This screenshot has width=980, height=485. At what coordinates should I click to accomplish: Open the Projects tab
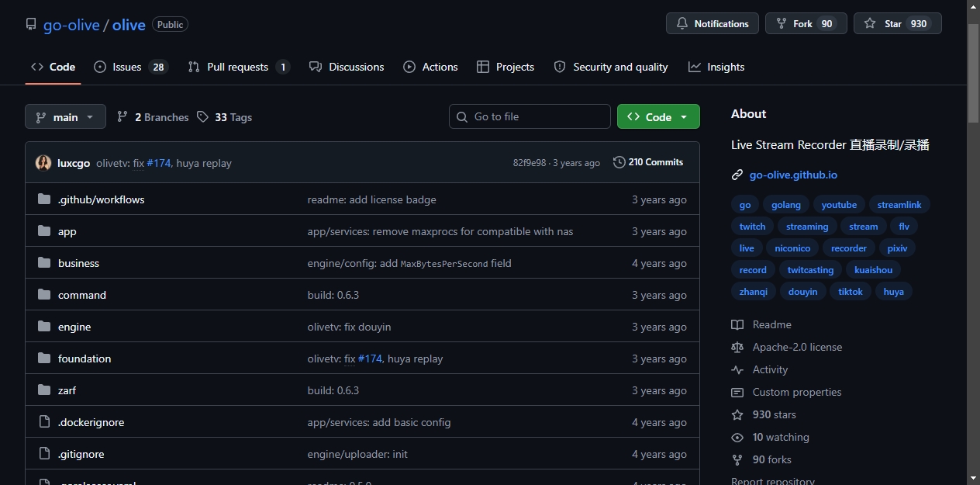coord(506,67)
